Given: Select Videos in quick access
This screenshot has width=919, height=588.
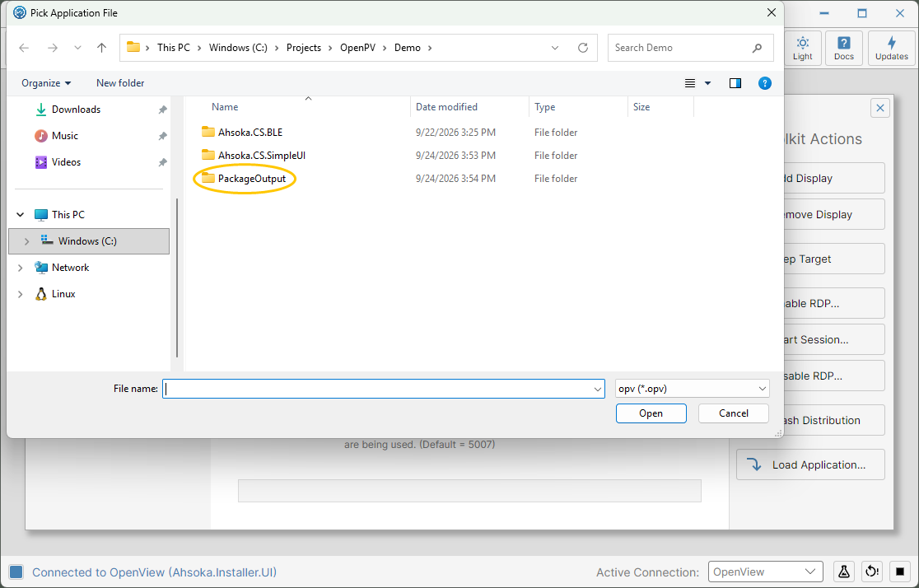Looking at the screenshot, I should point(66,162).
